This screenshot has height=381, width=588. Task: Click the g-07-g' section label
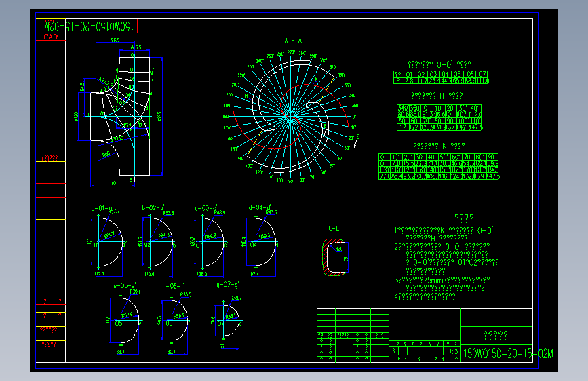click(229, 285)
